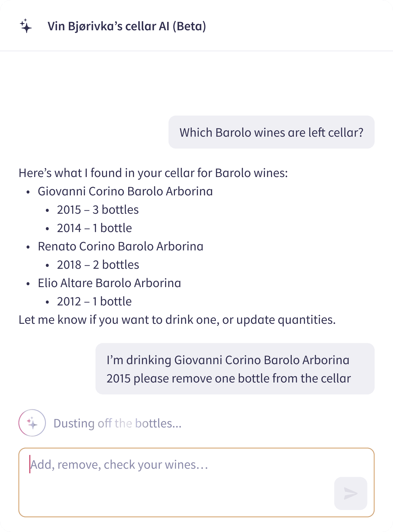393x532 pixels.
Task: Click the '2015 – 3 bottles' entry
Action: (98, 210)
